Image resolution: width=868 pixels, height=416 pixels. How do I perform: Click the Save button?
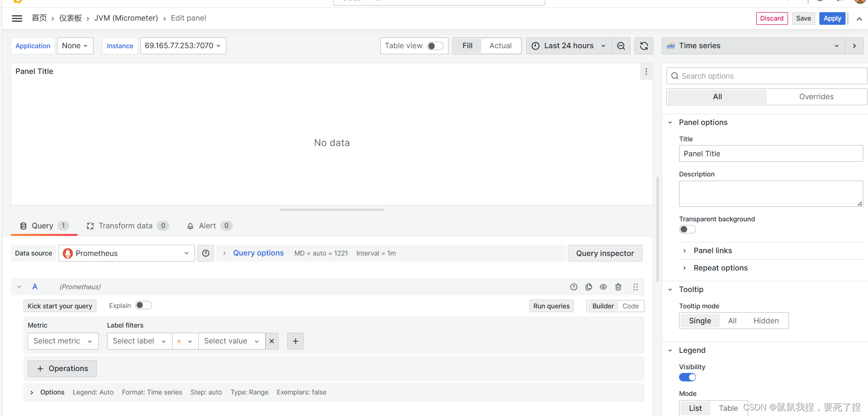click(x=803, y=19)
